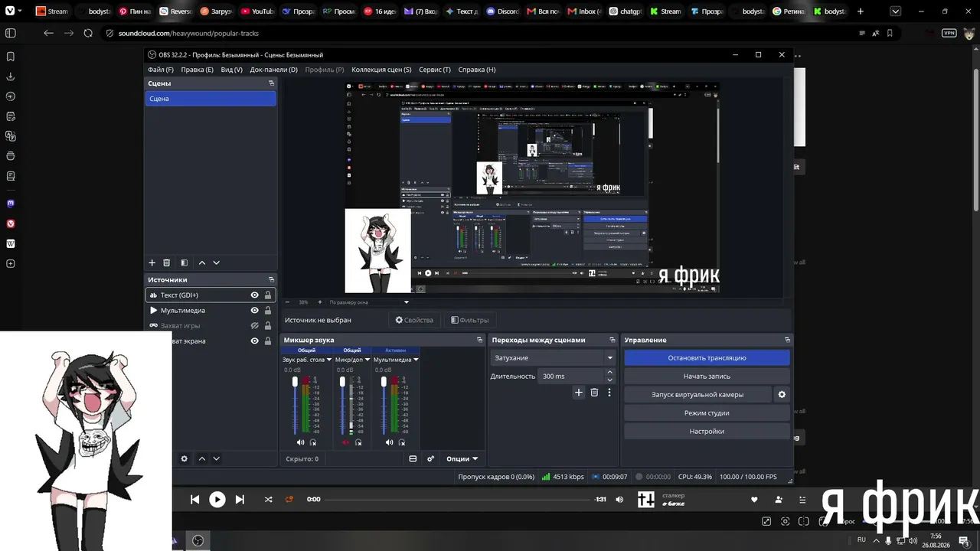Screen dimensions: 980x551
Task: Open the Сервис (T) menu
Action: click(x=435, y=70)
